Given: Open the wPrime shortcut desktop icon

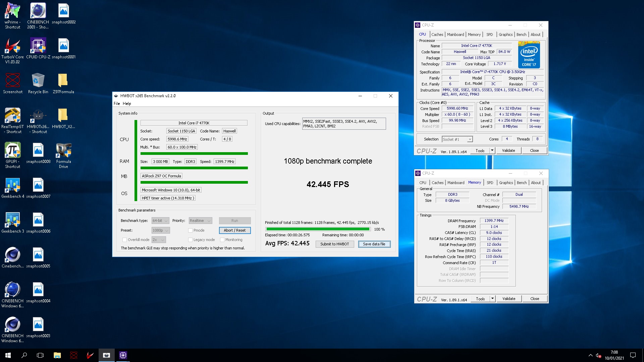Looking at the screenshot, I should pyautogui.click(x=13, y=16).
